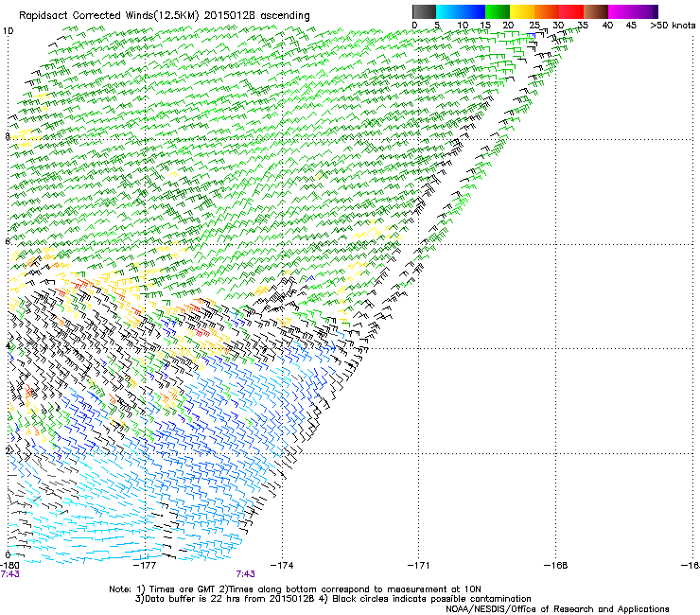Screen dimensions: 700x615
Task: Click the blue 10-15 knots legend color
Action: coord(473,11)
